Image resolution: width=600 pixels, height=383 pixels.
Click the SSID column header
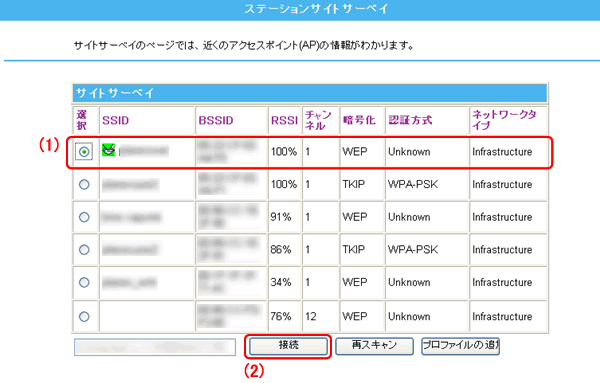coord(116,121)
